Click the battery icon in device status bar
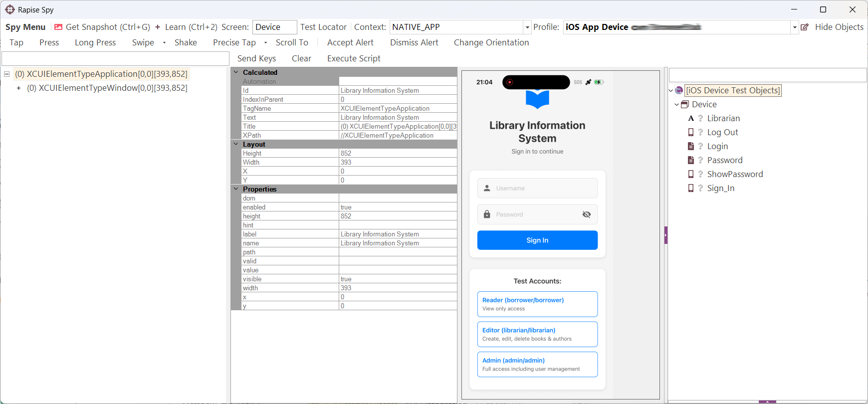This screenshot has height=404, width=868. pos(599,82)
